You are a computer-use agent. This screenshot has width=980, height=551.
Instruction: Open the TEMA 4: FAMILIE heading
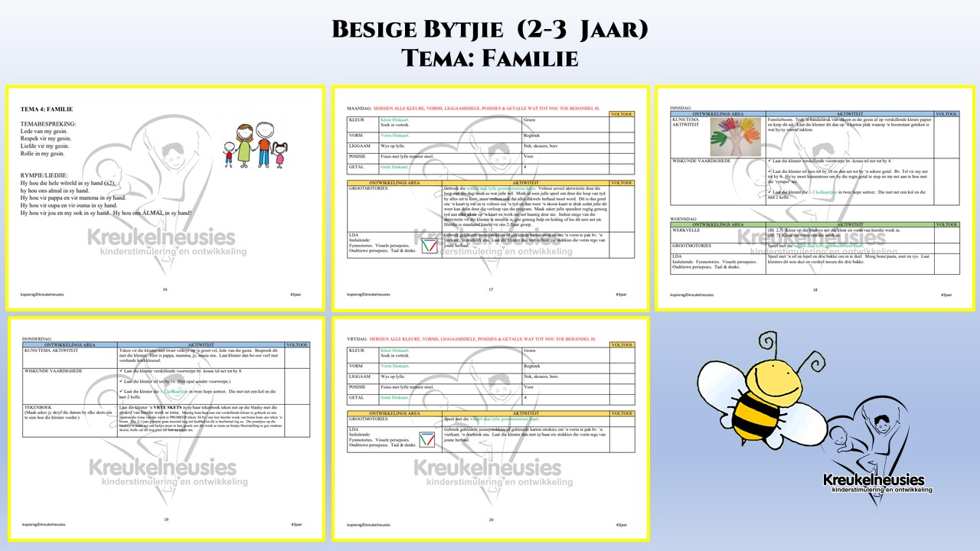coord(47,109)
